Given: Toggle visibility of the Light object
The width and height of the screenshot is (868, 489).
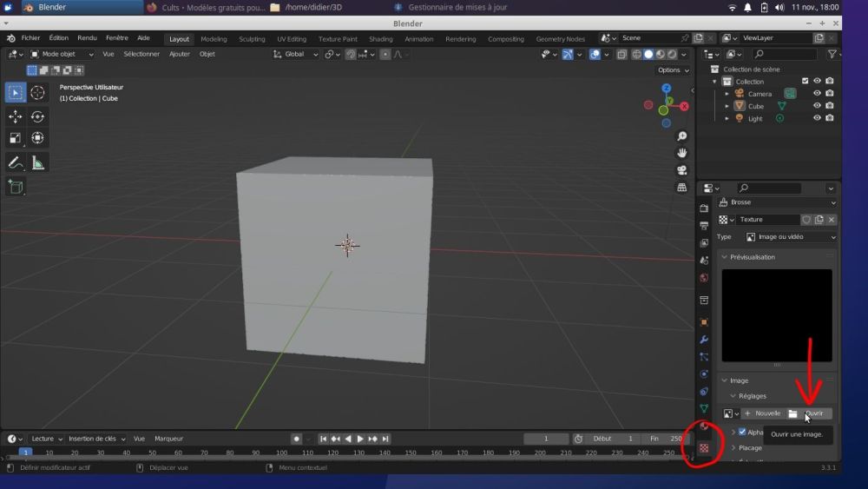Looking at the screenshot, I should 817,118.
